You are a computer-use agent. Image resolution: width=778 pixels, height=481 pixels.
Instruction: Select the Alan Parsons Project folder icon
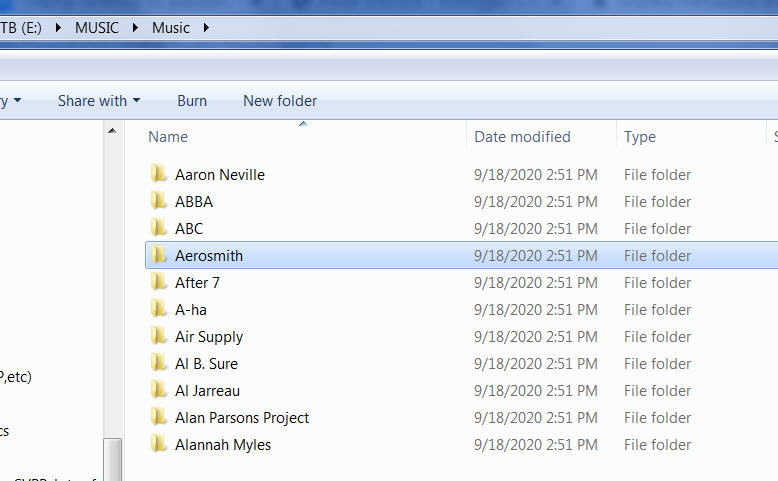point(158,417)
